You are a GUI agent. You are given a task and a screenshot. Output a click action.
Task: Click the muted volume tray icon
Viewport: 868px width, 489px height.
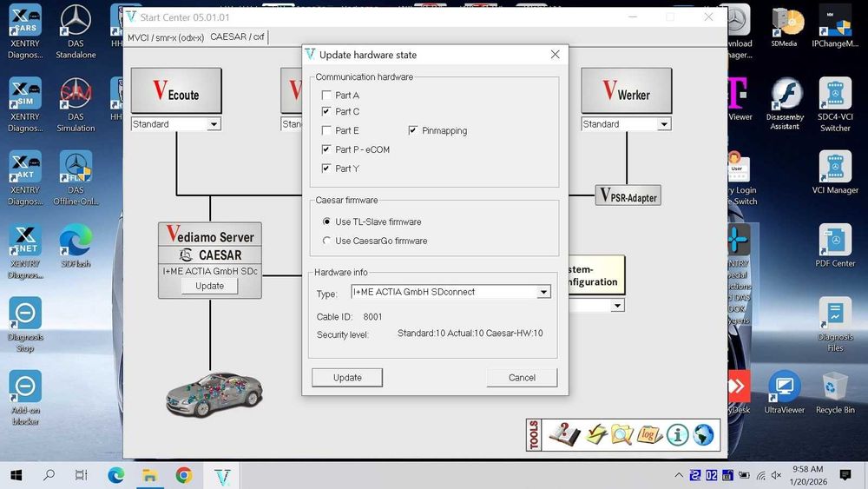777,475
